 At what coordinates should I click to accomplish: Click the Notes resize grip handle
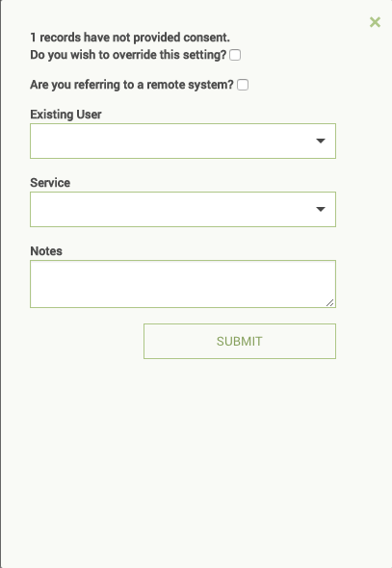tap(330, 303)
